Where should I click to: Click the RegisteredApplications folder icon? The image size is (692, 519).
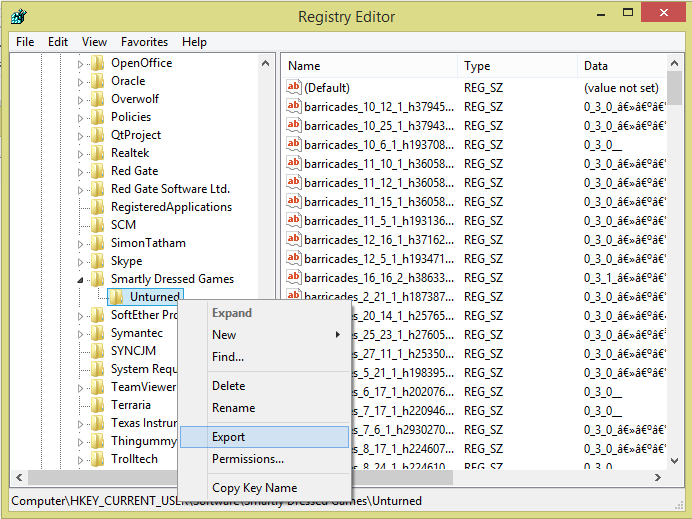[98, 207]
